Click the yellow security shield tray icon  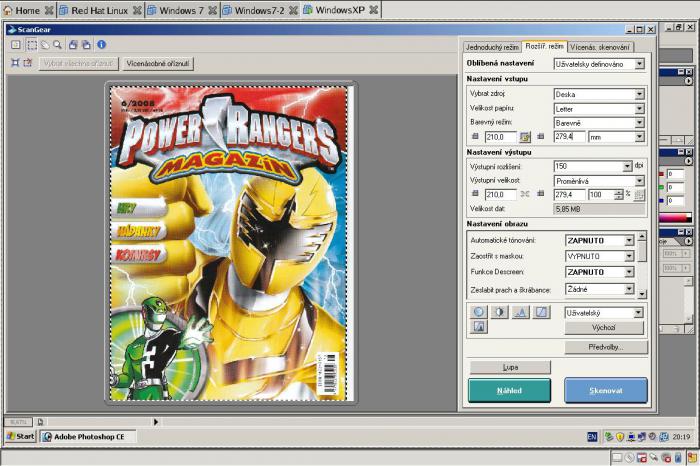click(x=620, y=437)
